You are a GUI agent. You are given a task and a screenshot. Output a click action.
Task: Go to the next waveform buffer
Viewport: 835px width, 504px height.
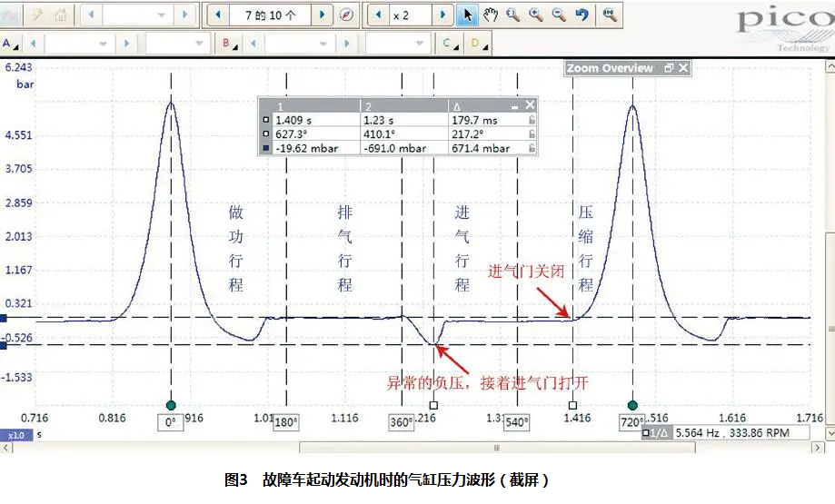click(322, 15)
